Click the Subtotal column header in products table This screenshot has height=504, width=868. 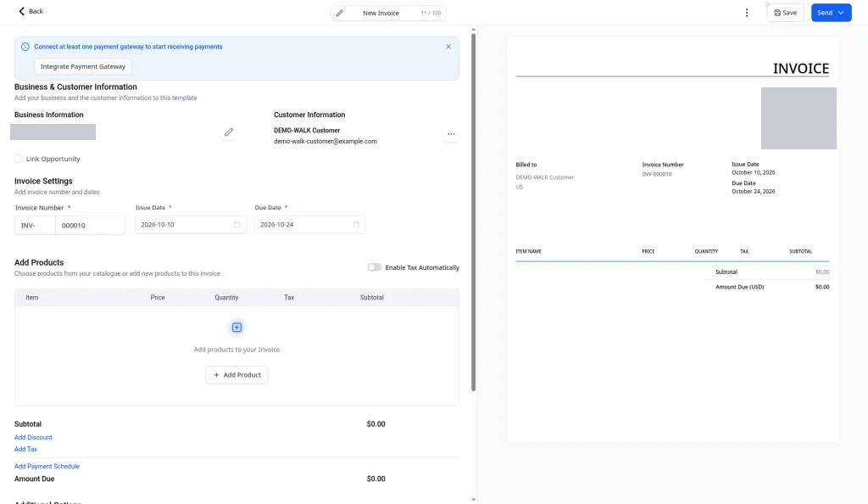[371, 298]
